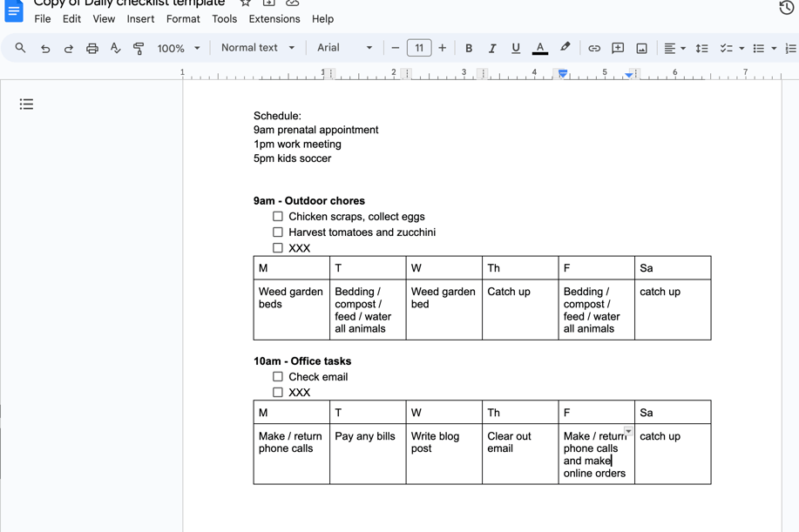Check the Chicken scraps, collect eggs box

click(278, 216)
